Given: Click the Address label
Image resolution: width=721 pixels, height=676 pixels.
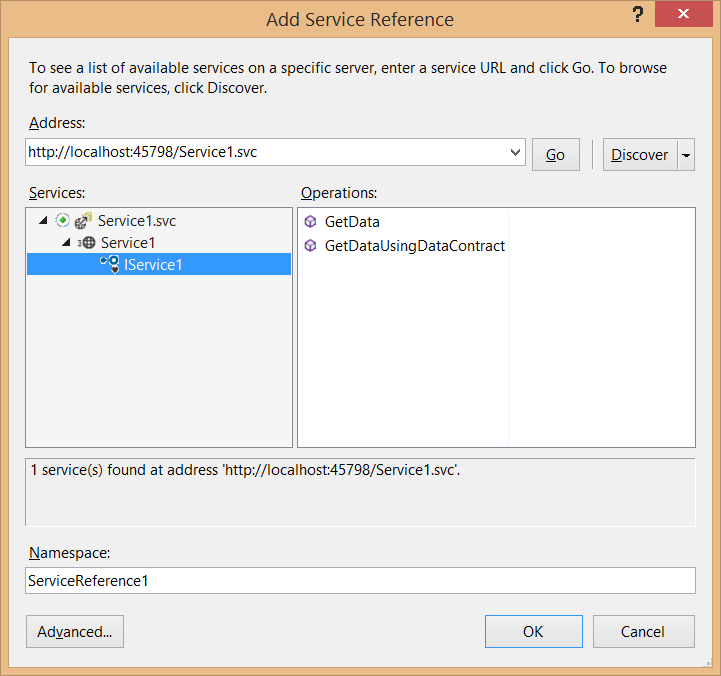Looking at the screenshot, I should (57, 123).
